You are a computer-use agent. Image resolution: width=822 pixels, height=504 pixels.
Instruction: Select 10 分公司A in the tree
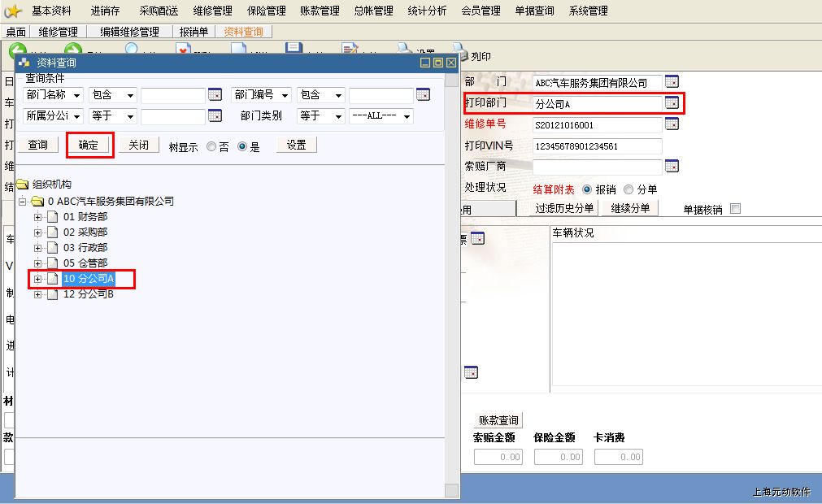89,279
